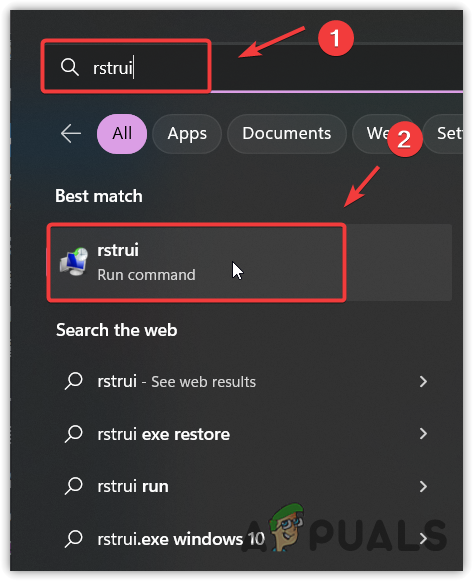Viewport: 473px width, 581px height.
Task: Open 'rstrui - See web results' suggestion
Action: click(246, 381)
